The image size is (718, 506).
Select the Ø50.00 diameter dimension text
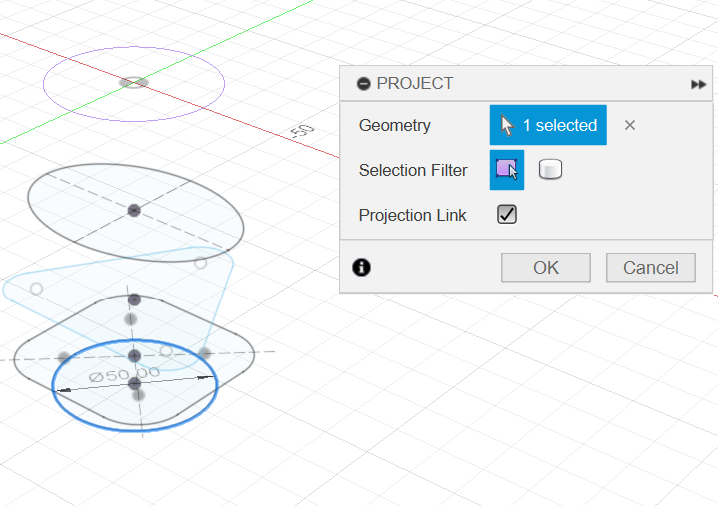[x=124, y=375]
